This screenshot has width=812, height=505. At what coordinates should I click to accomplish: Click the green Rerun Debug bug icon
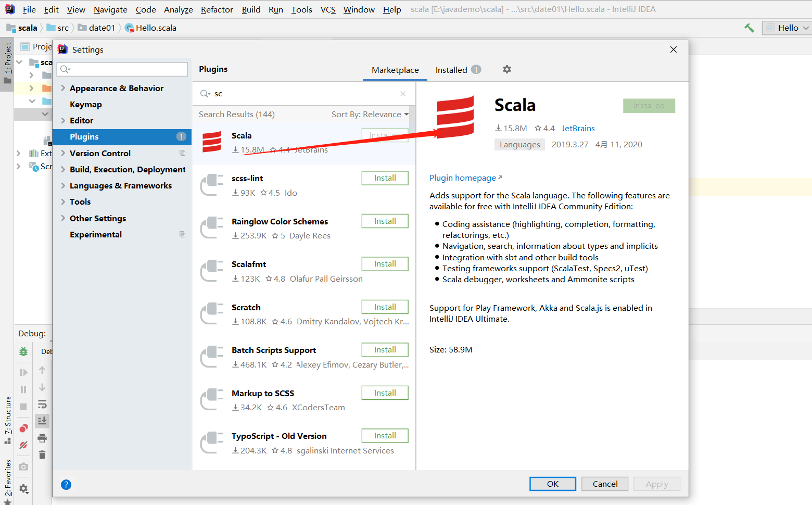(x=23, y=351)
